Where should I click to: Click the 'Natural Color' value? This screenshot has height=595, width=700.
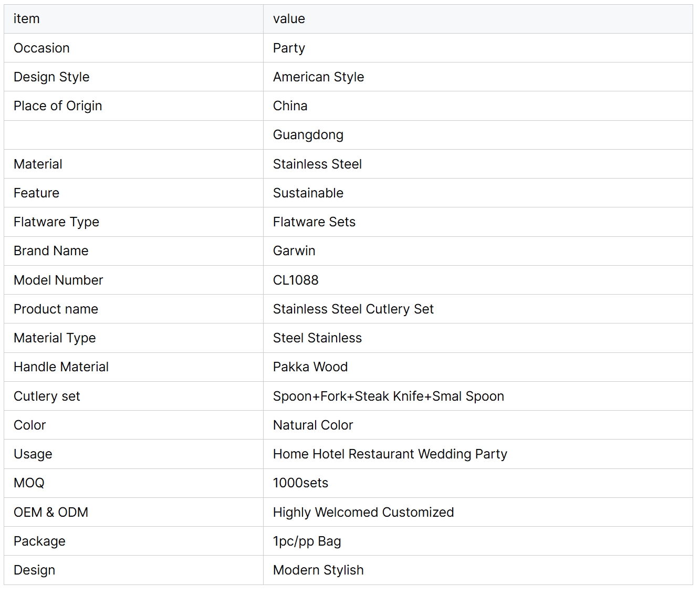(x=313, y=425)
